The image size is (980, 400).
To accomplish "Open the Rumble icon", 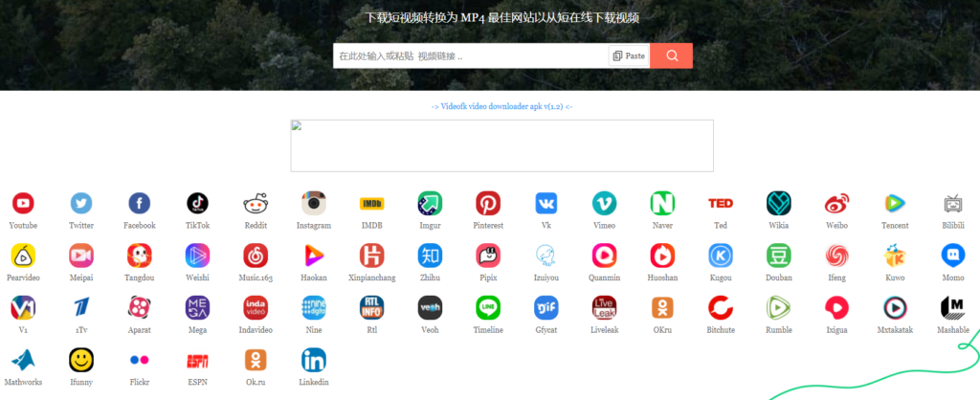I will 779,307.
